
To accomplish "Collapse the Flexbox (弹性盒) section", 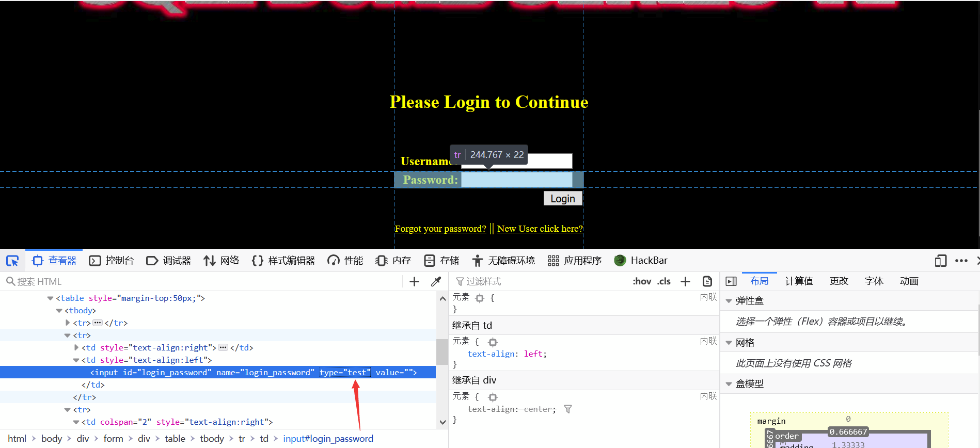I will pos(729,301).
